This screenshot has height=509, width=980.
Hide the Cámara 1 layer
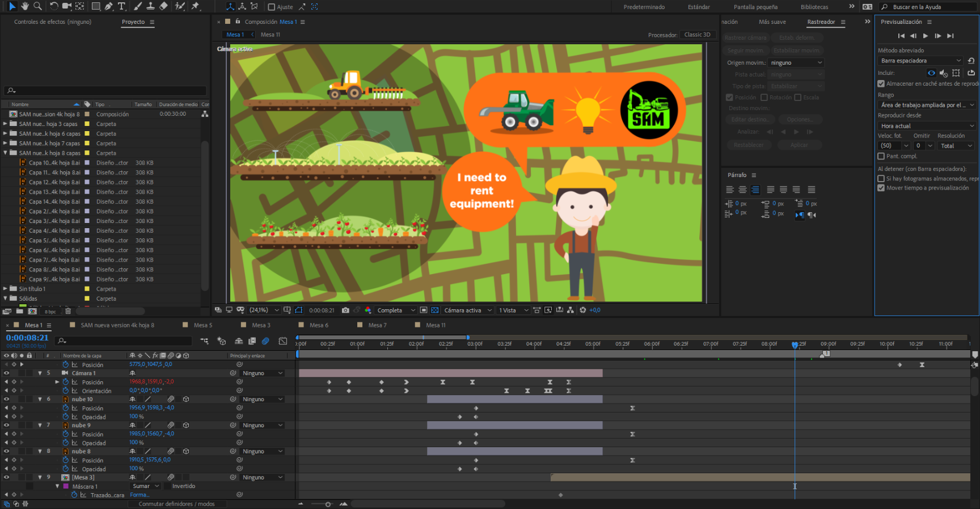point(7,373)
